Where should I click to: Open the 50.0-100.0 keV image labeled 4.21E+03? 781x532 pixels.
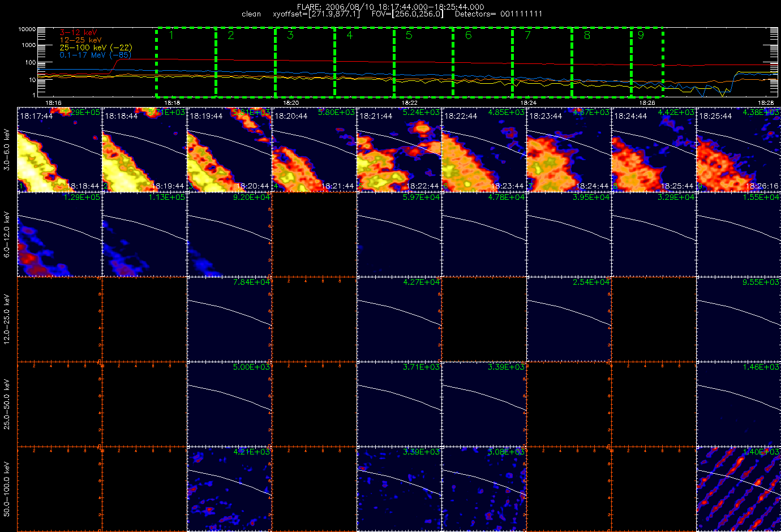click(229, 489)
